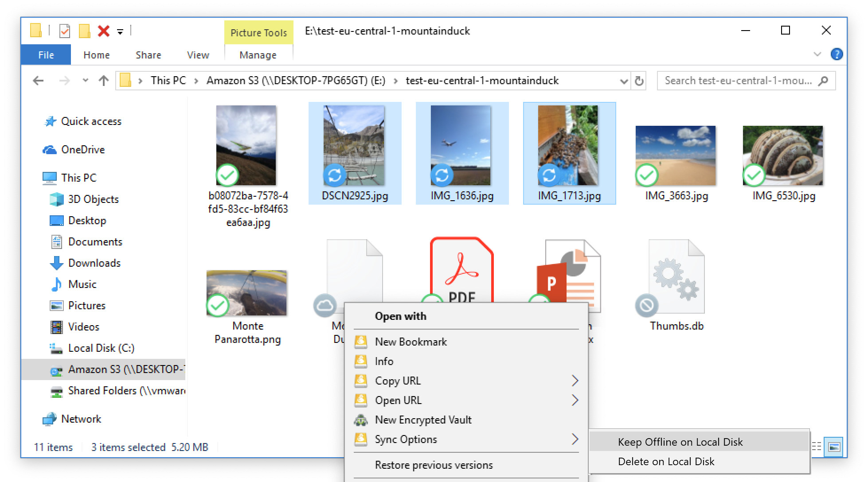
Task: Click the Properties checkmark icon in title bar
Action: pyautogui.click(x=65, y=31)
